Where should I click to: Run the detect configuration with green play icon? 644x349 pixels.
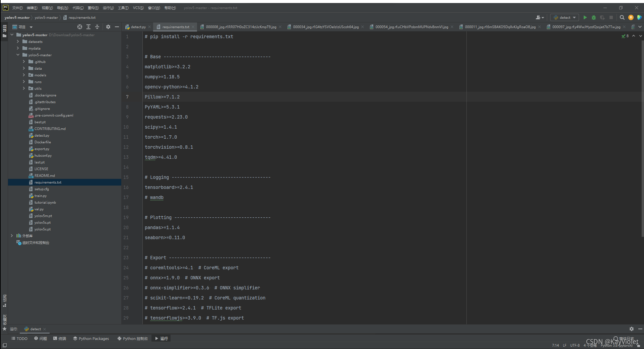585,17
